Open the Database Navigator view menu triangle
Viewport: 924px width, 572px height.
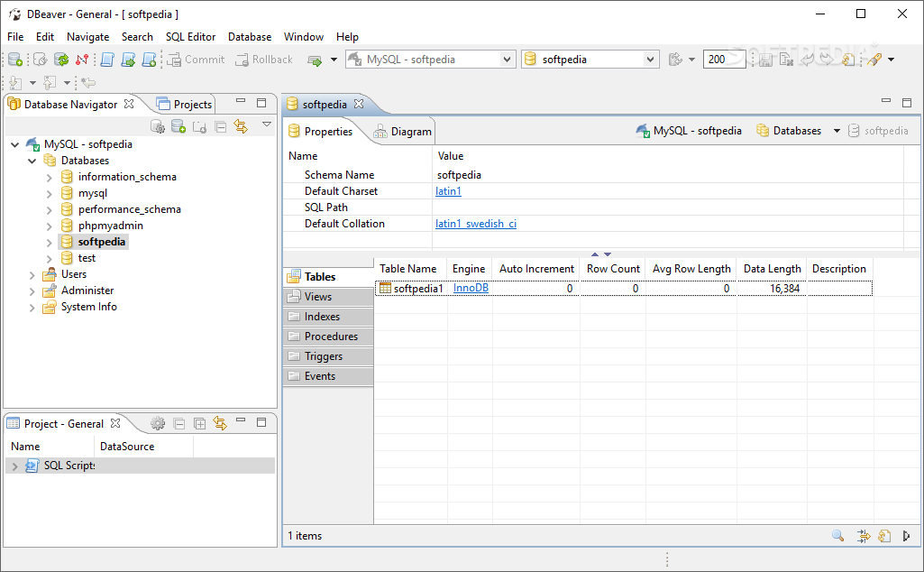click(x=266, y=125)
